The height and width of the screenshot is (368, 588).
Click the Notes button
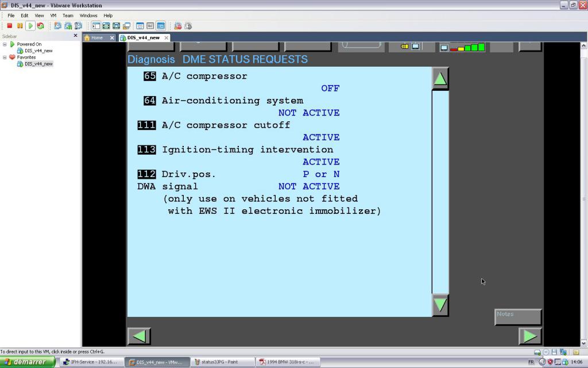coord(517,317)
